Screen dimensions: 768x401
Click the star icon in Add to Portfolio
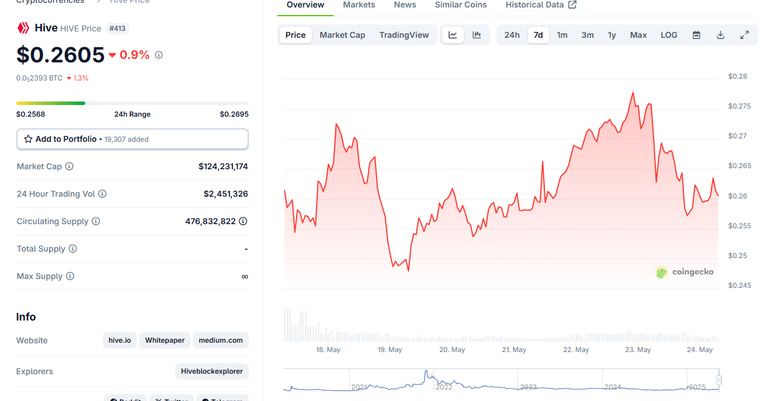(x=28, y=139)
